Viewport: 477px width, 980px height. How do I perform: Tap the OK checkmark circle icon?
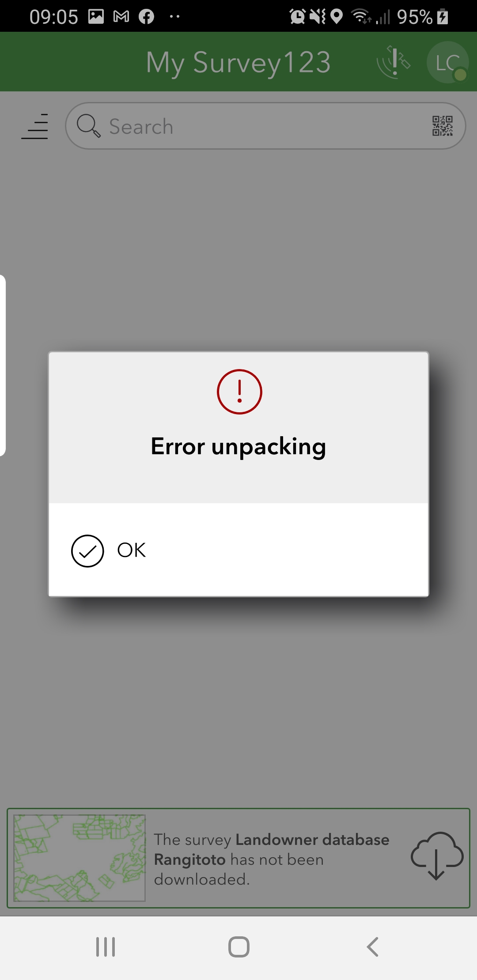coord(87,551)
